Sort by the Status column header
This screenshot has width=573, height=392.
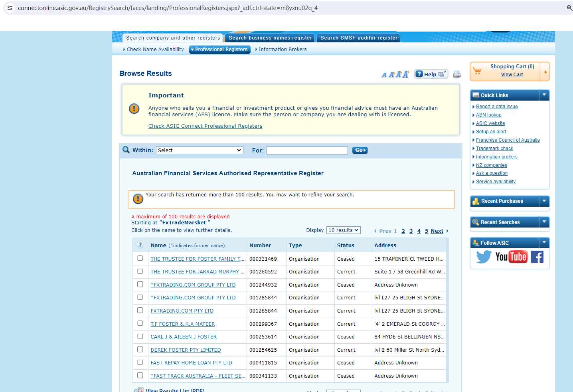346,245
